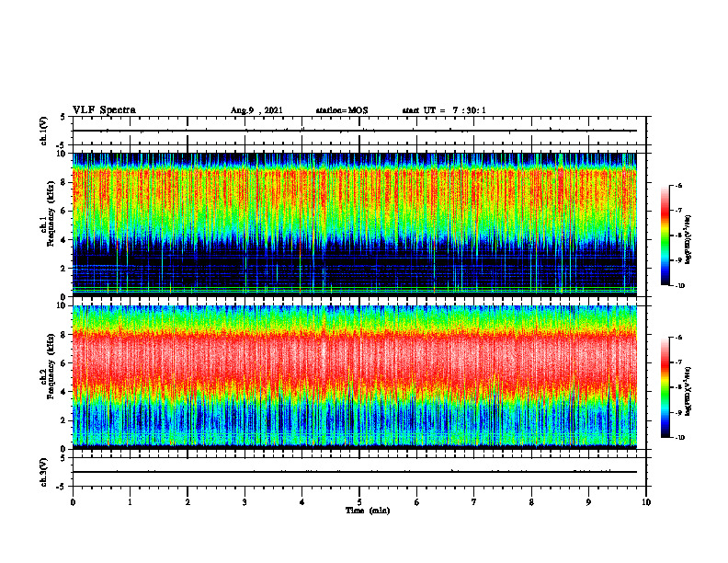Viewport: 728px width, 563px height.
Task: Click the "10" kHz tick of ch.1 spectrogram
Action: click(x=63, y=154)
